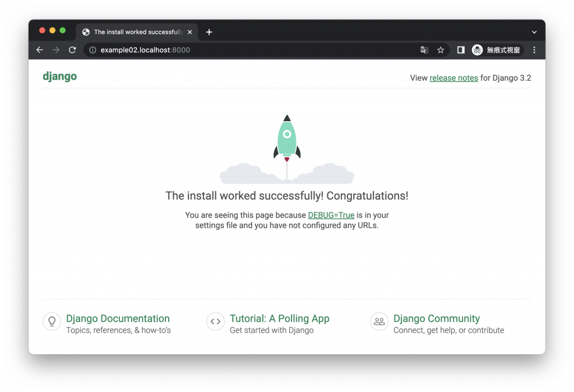The height and width of the screenshot is (392, 574).
Task: Click the people icon for Django Community
Action: coord(379,321)
